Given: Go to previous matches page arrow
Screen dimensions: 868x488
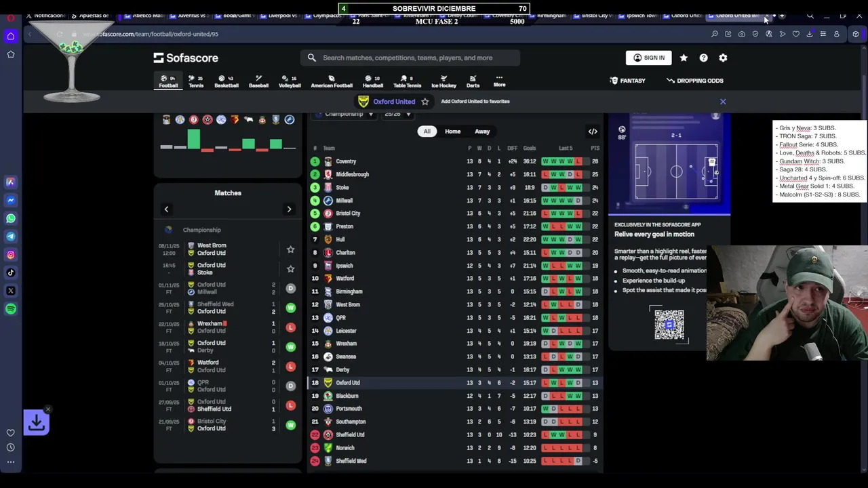Looking at the screenshot, I should click(x=166, y=209).
